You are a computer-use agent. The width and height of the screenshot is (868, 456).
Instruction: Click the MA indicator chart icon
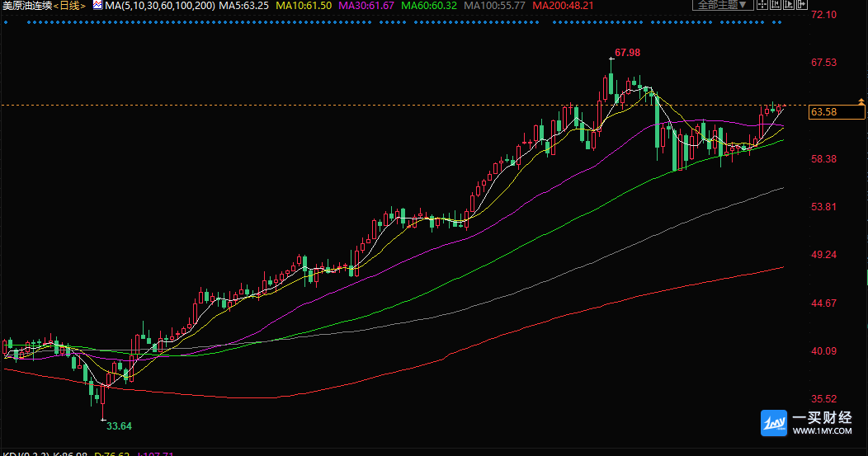point(97,5)
